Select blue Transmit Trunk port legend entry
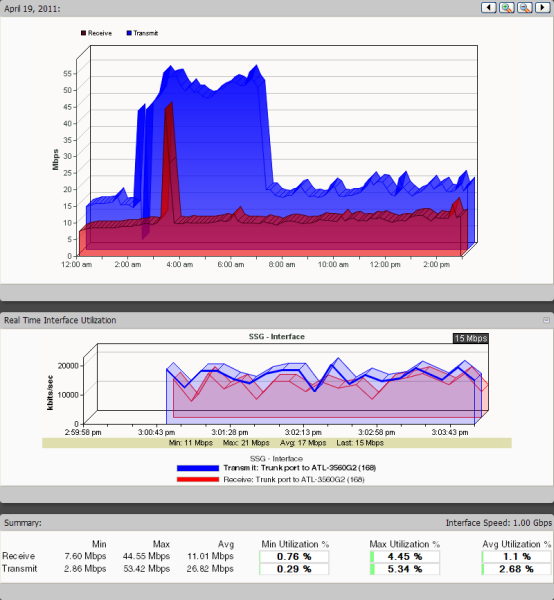 click(x=198, y=468)
